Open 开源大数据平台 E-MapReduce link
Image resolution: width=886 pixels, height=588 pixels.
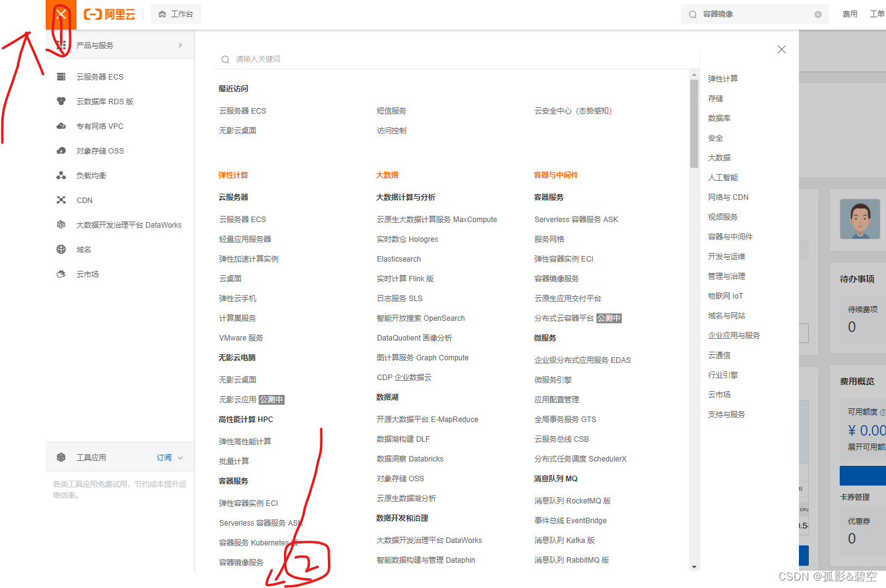427,420
